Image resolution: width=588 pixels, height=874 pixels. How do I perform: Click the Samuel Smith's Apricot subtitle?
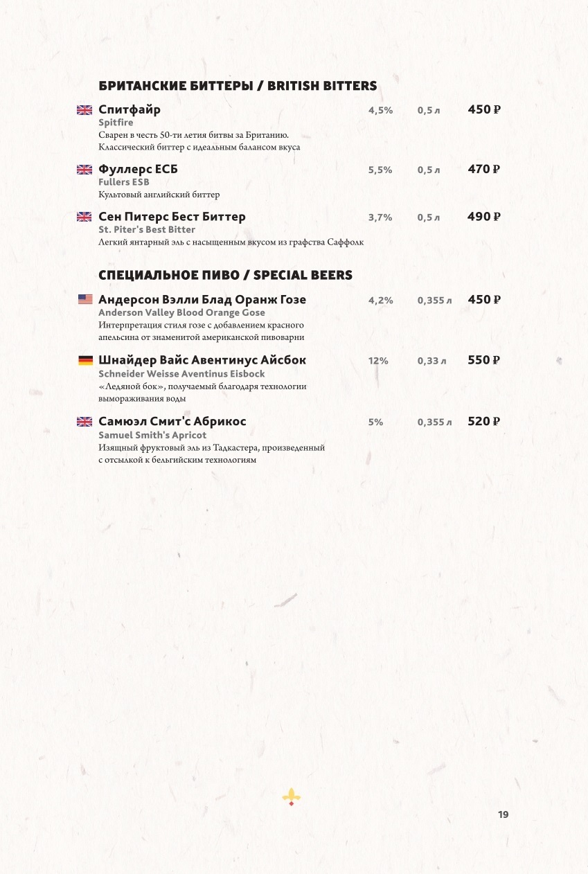pos(152,435)
